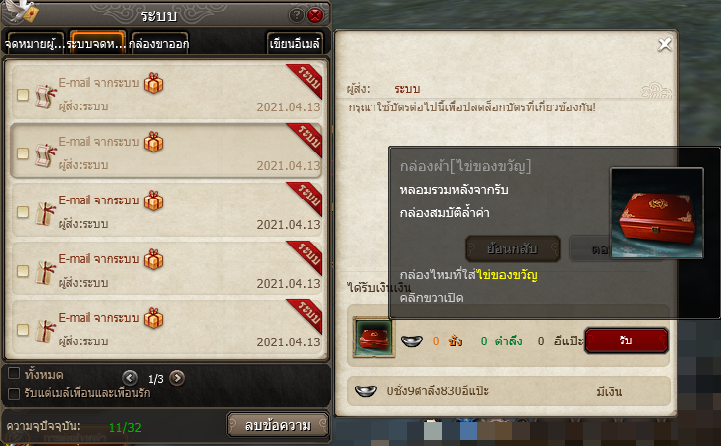The height and width of the screenshot is (446, 721).
Task: Click the silver ingot icon in the balance row
Action: coord(366,391)
